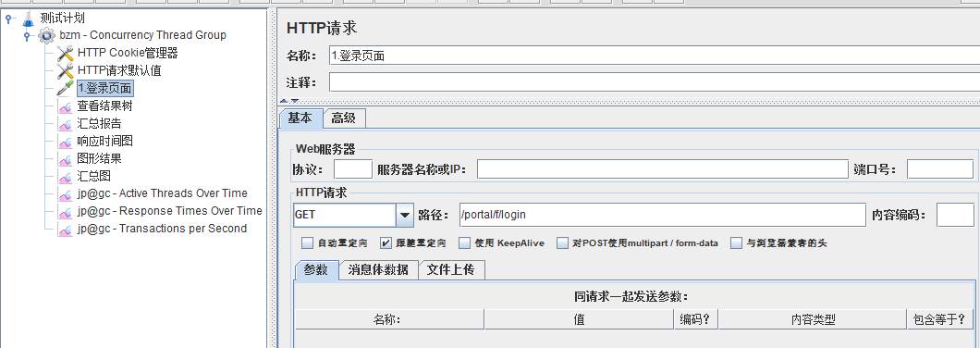Open 查看结果树 listener
This screenshot has width=980, height=348.
[x=105, y=106]
